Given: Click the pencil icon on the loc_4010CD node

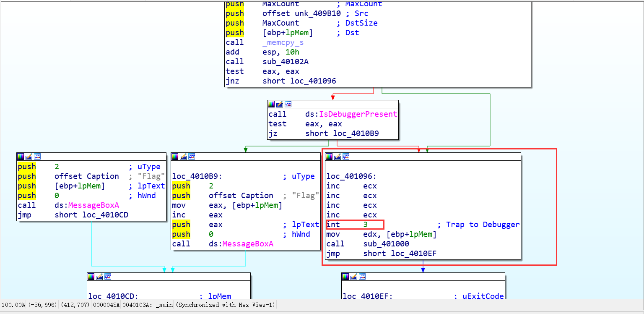Looking at the screenshot, I should pyautogui.click(x=99, y=277).
